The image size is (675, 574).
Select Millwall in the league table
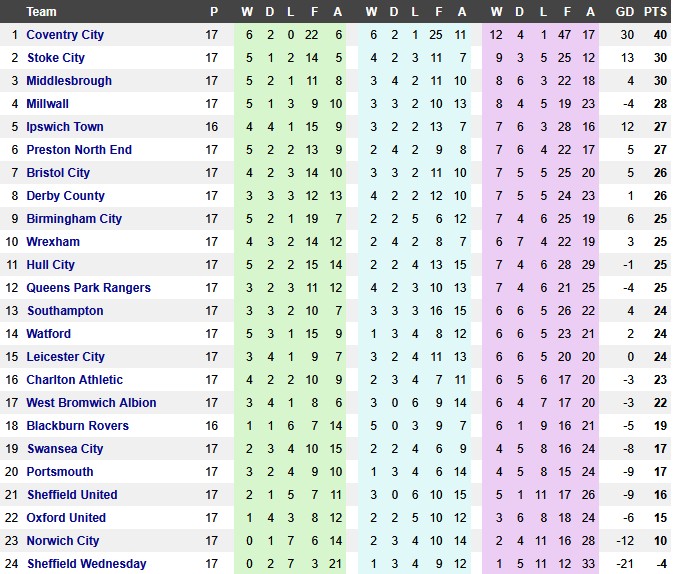pos(49,104)
